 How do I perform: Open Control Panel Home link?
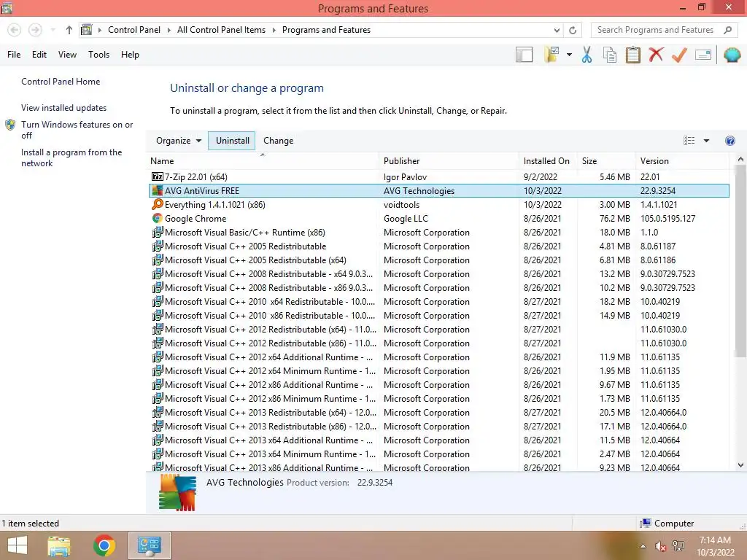(x=61, y=82)
